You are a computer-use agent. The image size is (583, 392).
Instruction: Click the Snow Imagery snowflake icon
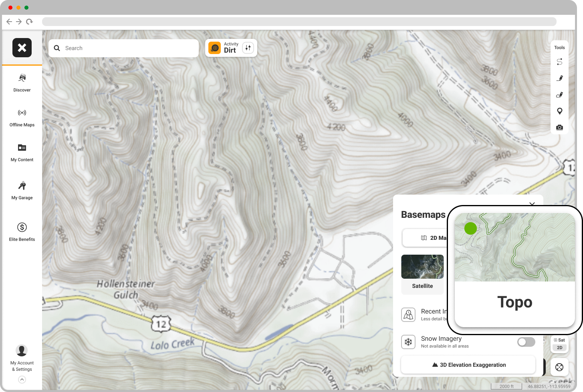coord(408,342)
